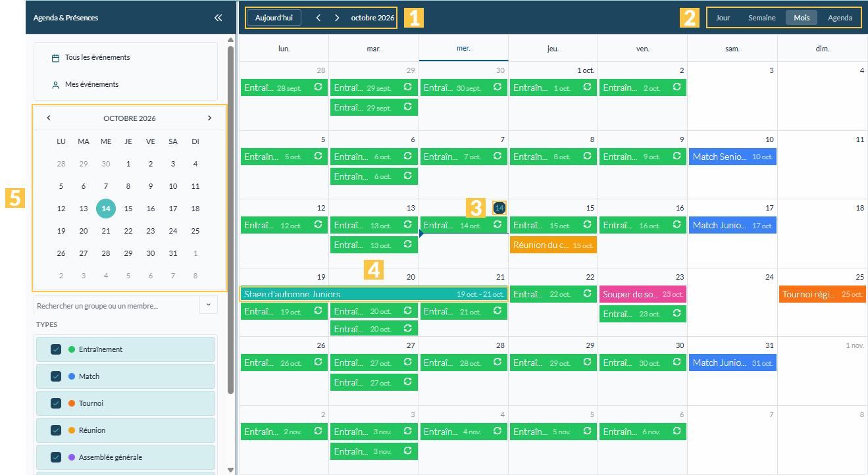Image resolution: width=868 pixels, height=475 pixels.
Task: Click the Aujourd'hui button
Action: pos(274,18)
